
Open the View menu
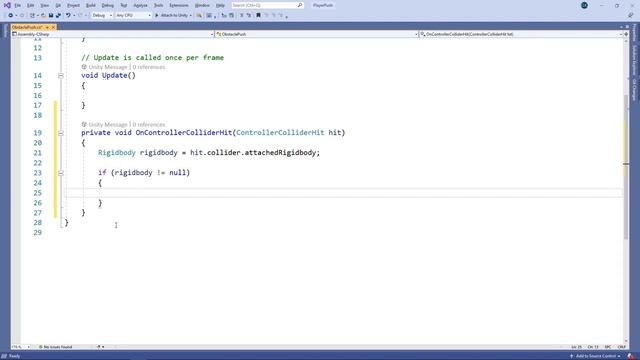click(44, 5)
